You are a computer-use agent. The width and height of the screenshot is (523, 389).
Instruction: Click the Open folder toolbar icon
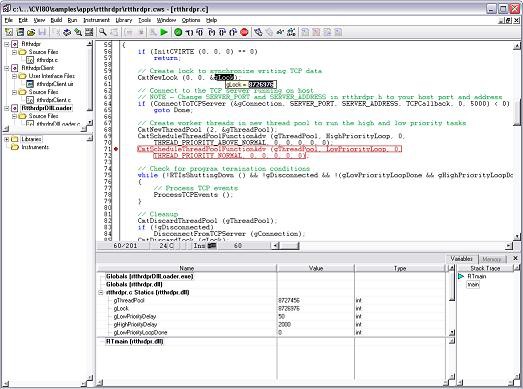coord(31,32)
